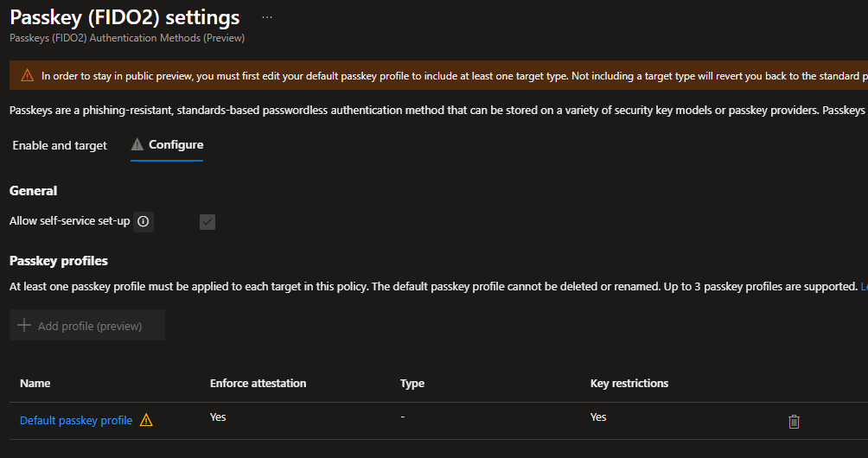Click the Name column header
Viewport: 868px width, 458px height.
coord(35,384)
